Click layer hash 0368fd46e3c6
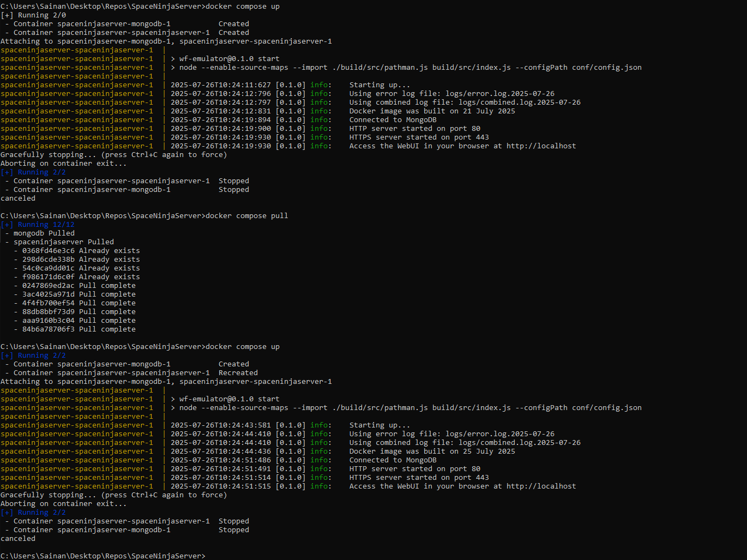The image size is (747, 560). pyautogui.click(x=48, y=251)
